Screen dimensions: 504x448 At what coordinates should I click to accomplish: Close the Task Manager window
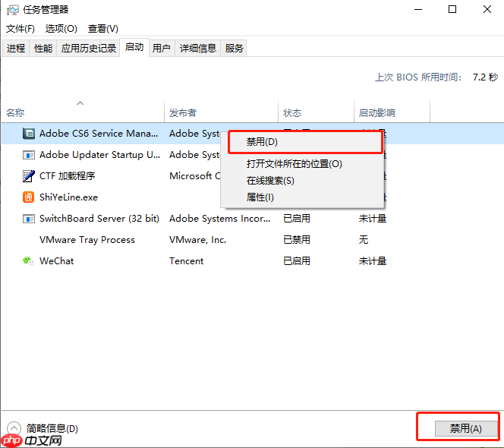pos(487,10)
